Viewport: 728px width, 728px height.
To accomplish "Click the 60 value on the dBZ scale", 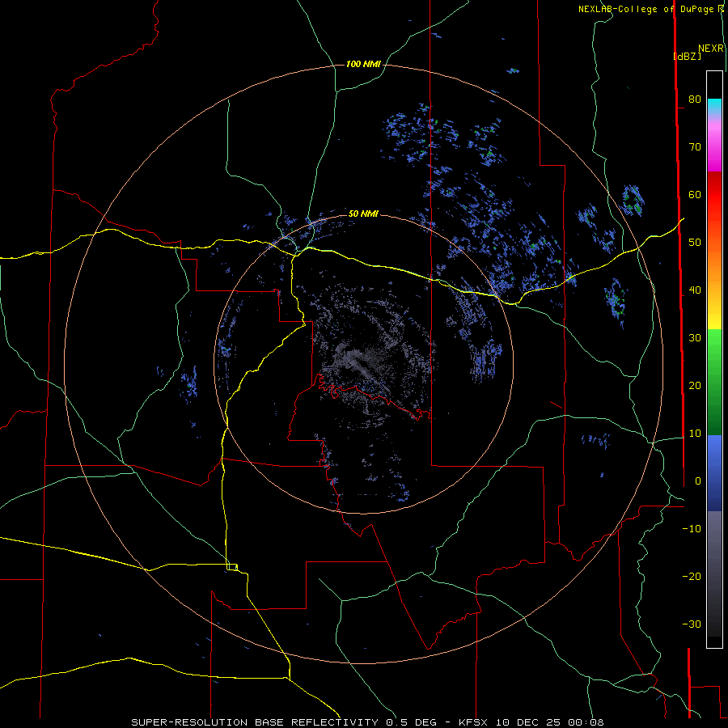I will coord(695,194).
